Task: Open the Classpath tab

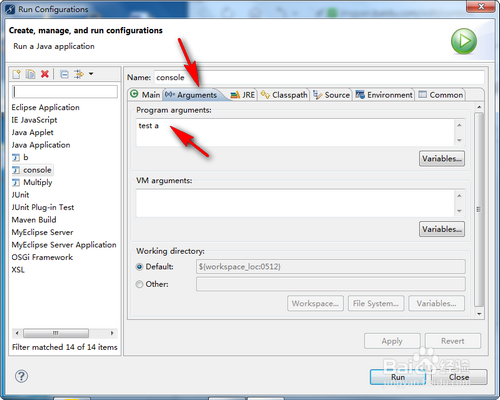Action: (284, 95)
